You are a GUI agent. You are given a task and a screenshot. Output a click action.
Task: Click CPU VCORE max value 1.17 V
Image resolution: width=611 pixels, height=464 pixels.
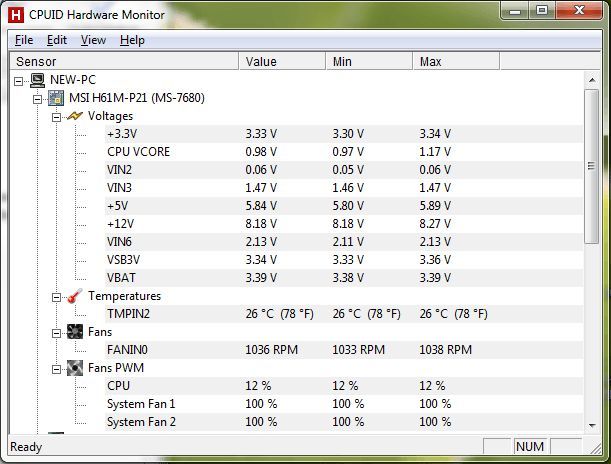(x=435, y=152)
